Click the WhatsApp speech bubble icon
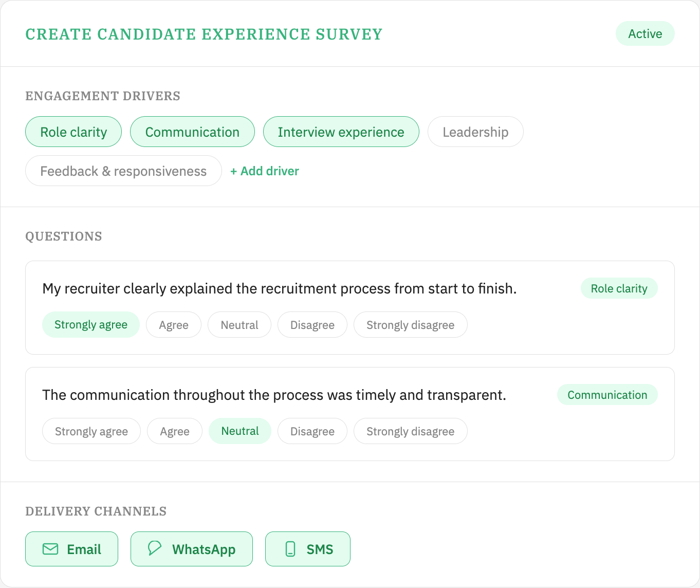The height and width of the screenshot is (588, 700). click(154, 549)
